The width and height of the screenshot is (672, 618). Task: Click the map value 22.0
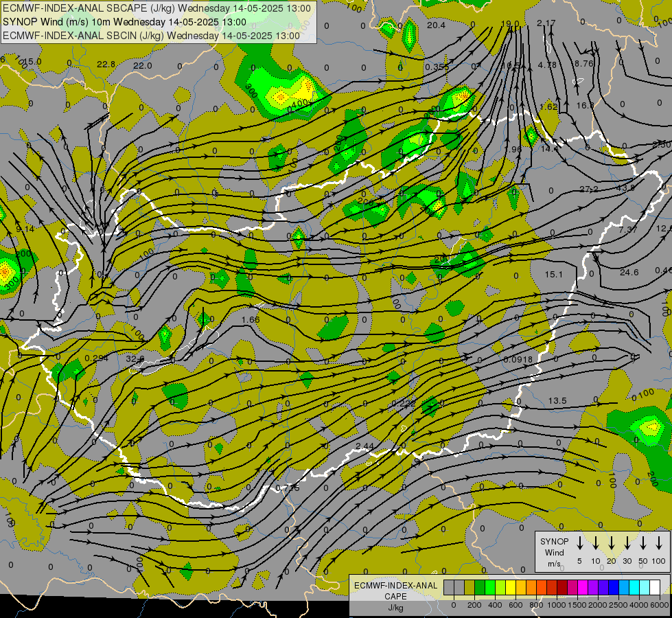[x=142, y=66]
